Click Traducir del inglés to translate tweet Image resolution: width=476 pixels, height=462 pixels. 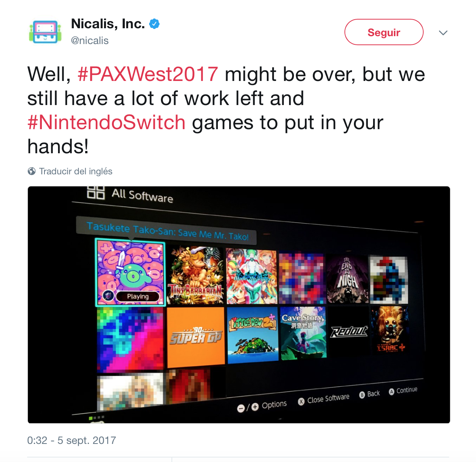tap(76, 171)
